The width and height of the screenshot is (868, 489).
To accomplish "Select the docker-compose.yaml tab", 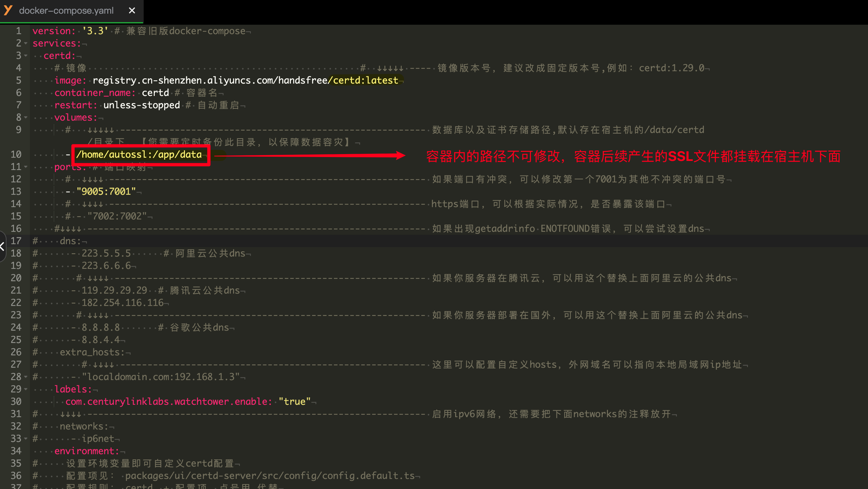I will pyautogui.click(x=66, y=10).
